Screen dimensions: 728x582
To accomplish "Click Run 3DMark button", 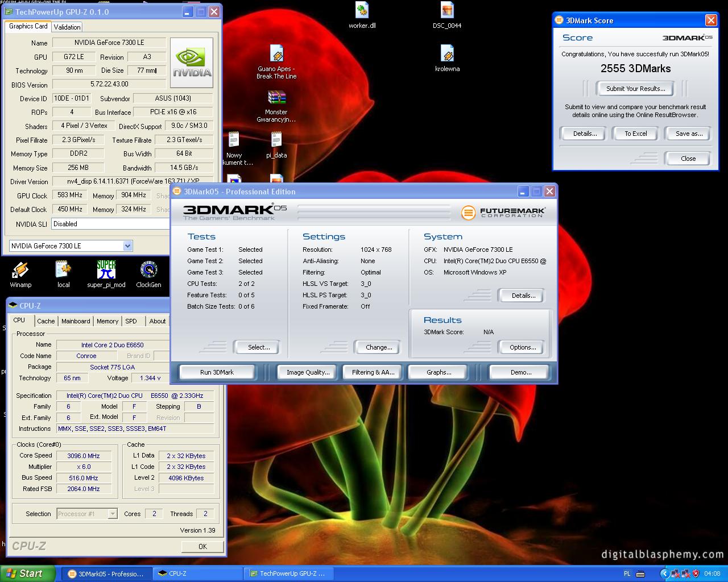I will 217,372.
